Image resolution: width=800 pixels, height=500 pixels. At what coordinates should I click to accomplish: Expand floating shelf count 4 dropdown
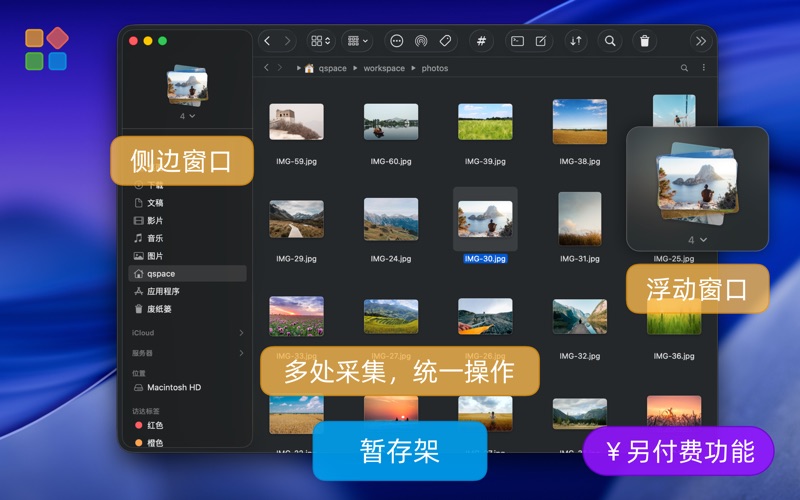(697, 240)
